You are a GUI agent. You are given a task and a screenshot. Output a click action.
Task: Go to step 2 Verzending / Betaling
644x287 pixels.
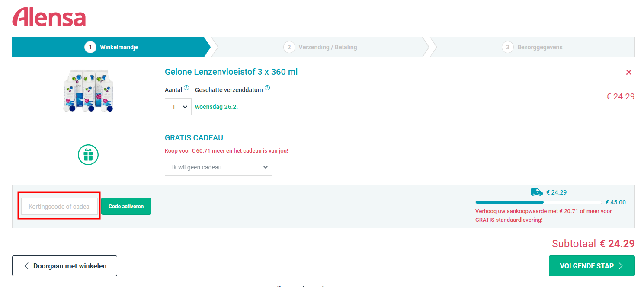click(320, 47)
